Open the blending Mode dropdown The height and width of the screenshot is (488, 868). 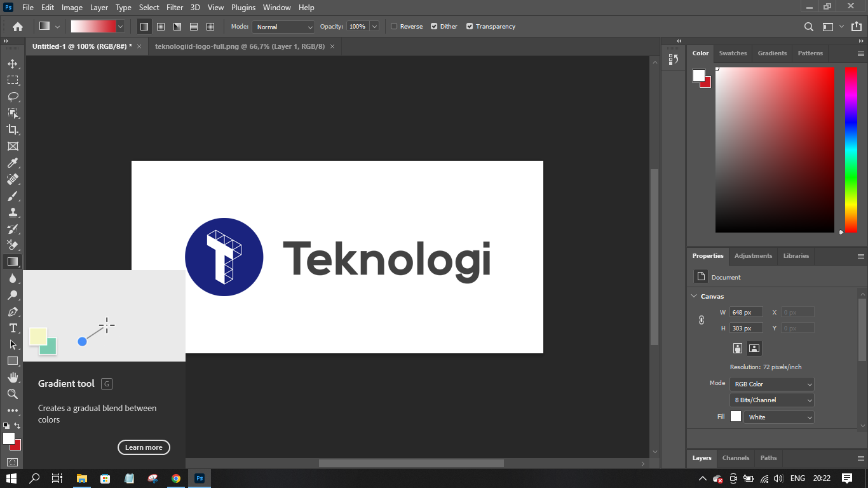click(x=283, y=27)
